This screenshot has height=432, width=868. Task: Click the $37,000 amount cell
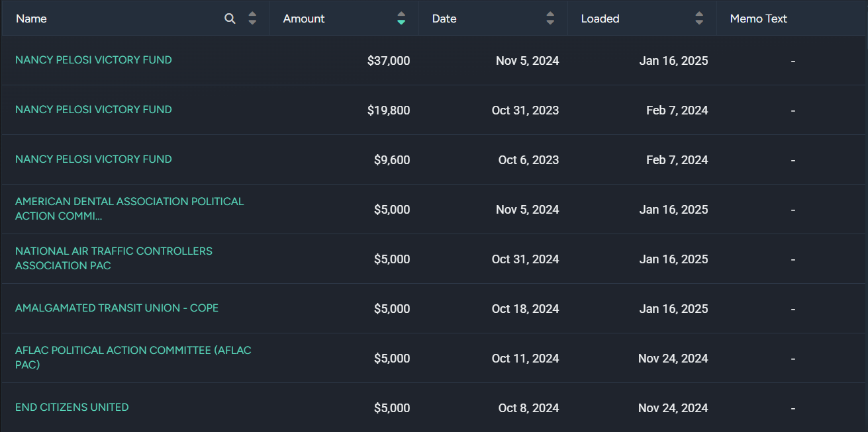tap(389, 61)
